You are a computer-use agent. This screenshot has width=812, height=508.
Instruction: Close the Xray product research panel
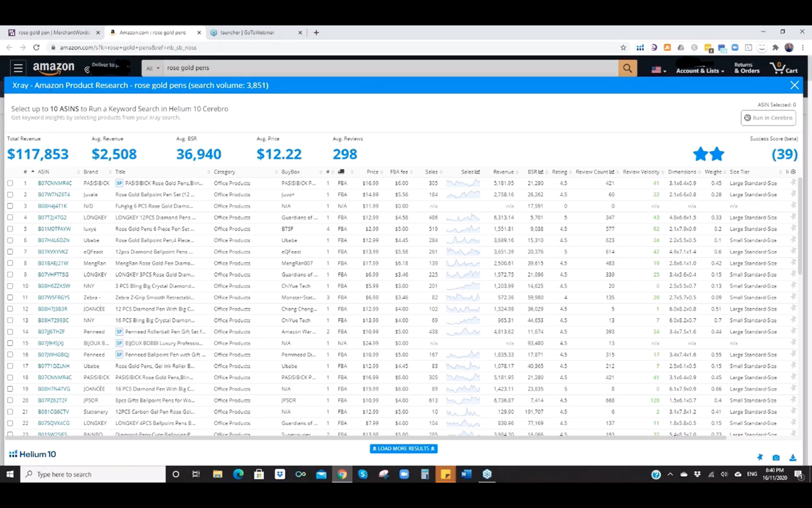pyautogui.click(x=794, y=85)
